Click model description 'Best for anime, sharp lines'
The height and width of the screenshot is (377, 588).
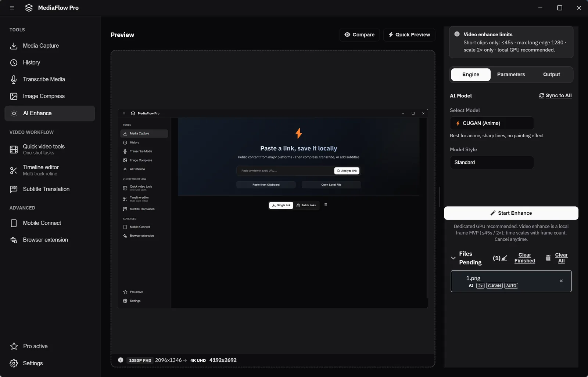497,136
